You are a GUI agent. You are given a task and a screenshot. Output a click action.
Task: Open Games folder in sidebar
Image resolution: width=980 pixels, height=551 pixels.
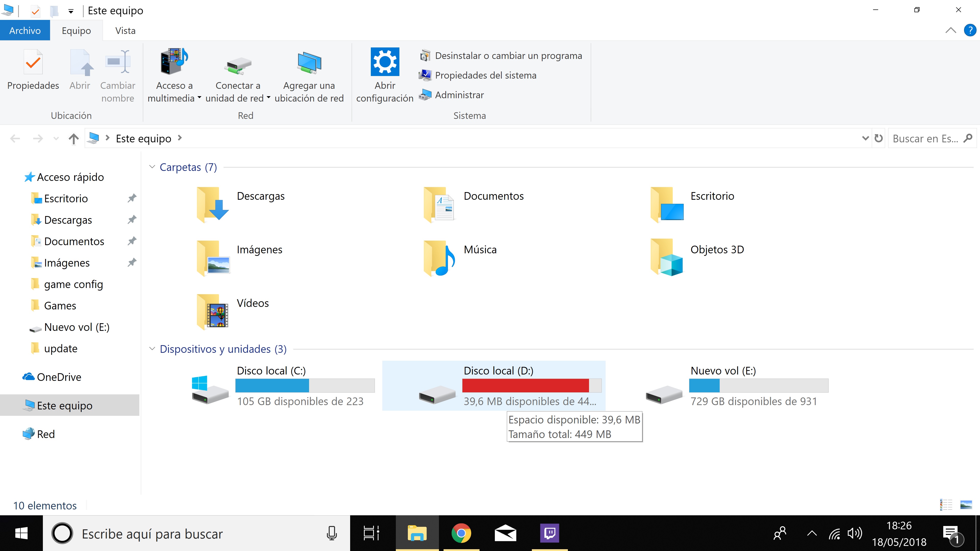pos(60,306)
